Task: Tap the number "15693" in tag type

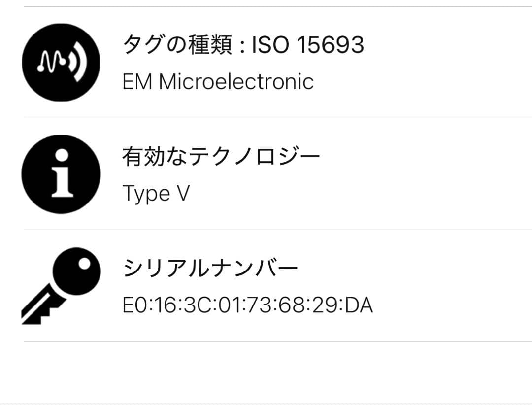Action: pyautogui.click(x=331, y=46)
